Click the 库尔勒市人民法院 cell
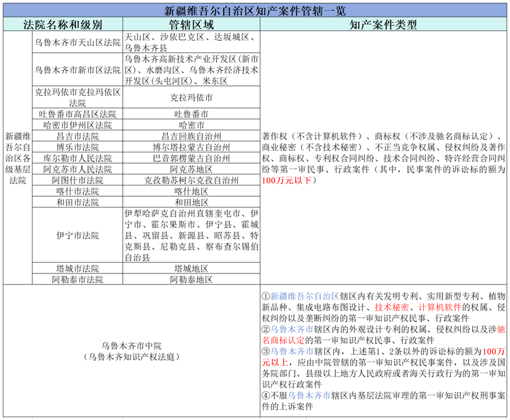Image resolution: width=510 pixels, height=420 pixels. pyautogui.click(x=77, y=158)
